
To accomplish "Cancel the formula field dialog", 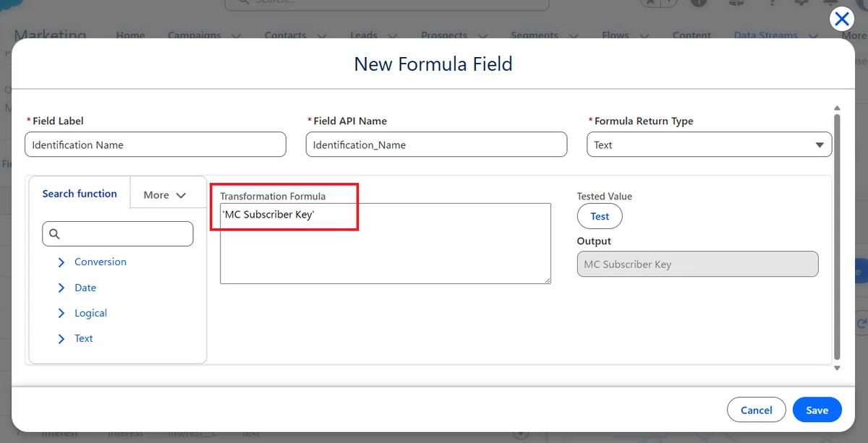I will coord(756,410).
